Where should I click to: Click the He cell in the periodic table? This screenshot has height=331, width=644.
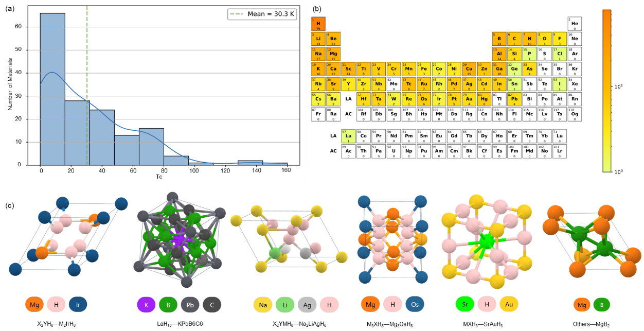[575, 24]
